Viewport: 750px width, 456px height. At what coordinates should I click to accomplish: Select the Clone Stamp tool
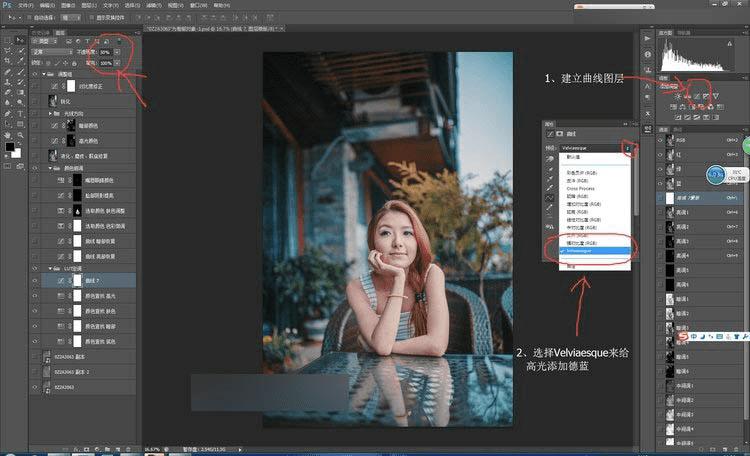coord(8,82)
